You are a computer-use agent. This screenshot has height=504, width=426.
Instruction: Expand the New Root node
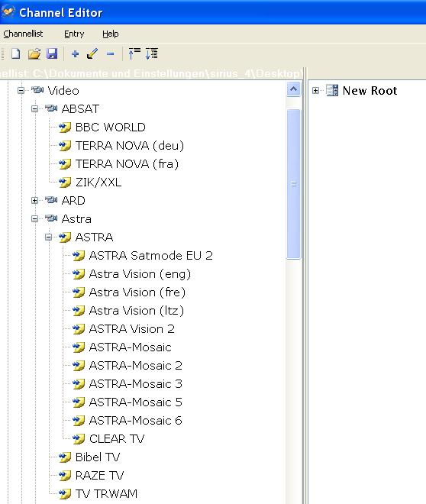[x=315, y=90]
